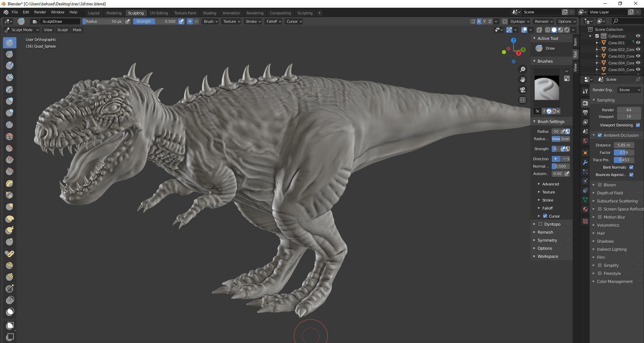Enable Y axis symmetry button
644x343 pixels.
click(484, 21)
